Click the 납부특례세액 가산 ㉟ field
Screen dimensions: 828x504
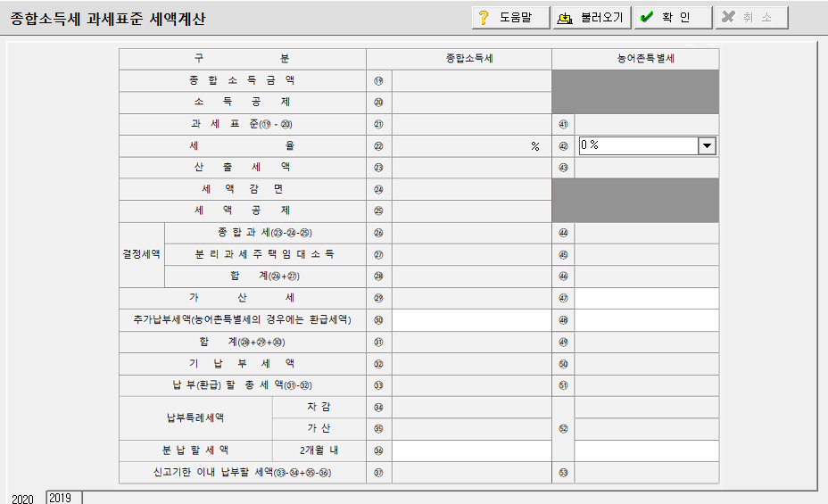click(x=472, y=429)
